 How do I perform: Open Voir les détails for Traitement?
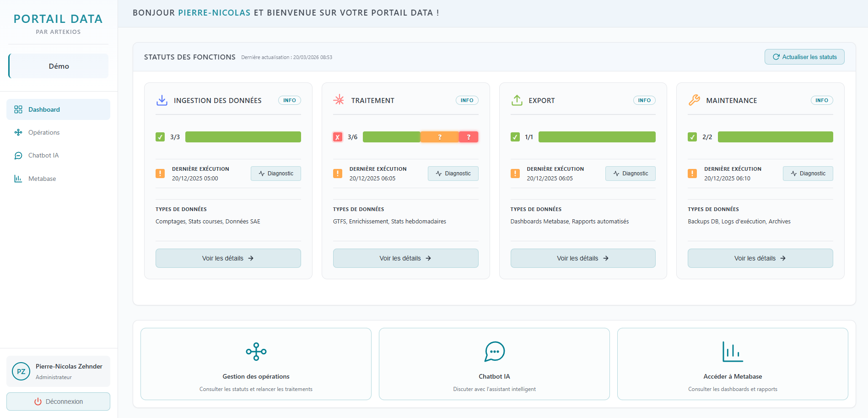pyautogui.click(x=405, y=258)
